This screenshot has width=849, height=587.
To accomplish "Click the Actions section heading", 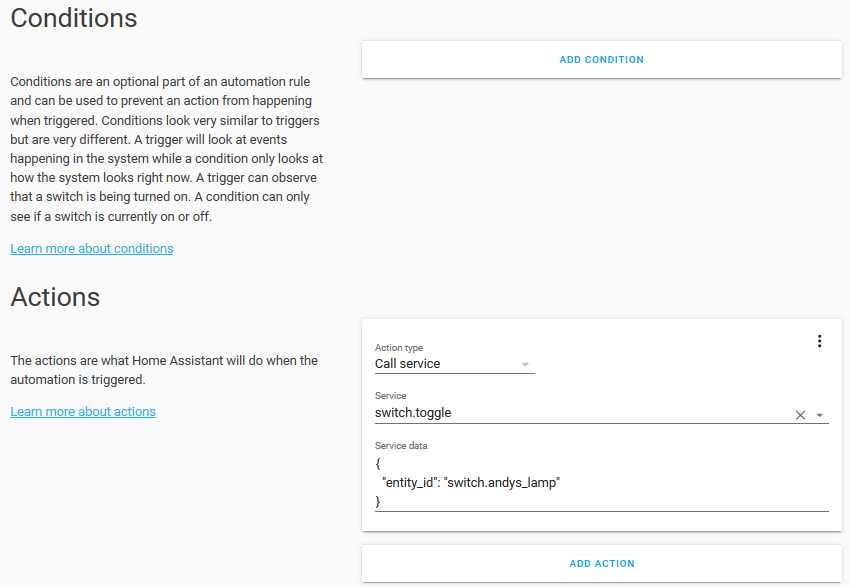I will 55,297.
